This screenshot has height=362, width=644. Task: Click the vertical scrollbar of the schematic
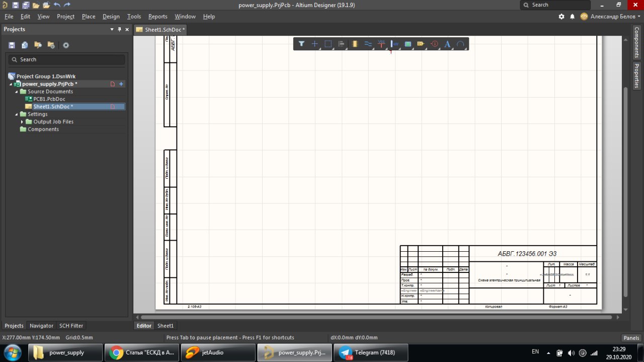(625, 192)
